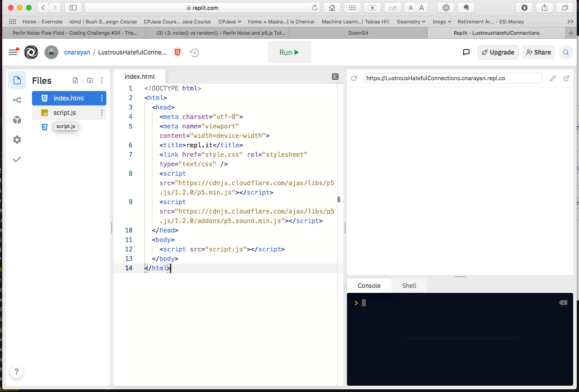Click the Upgrade button
Screen dimensions: 579x392
[x=498, y=52]
